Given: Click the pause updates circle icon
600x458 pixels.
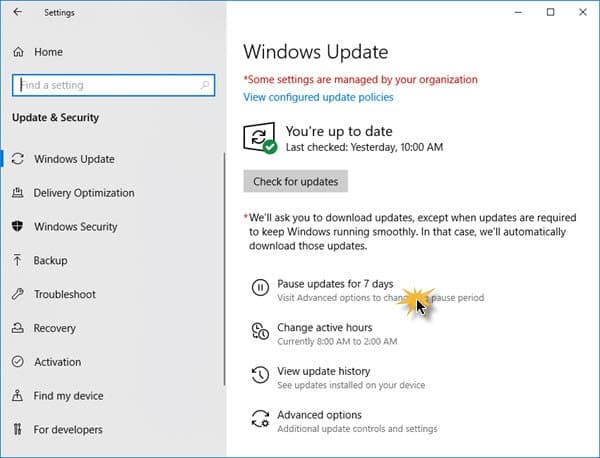Looking at the screenshot, I should [260, 287].
